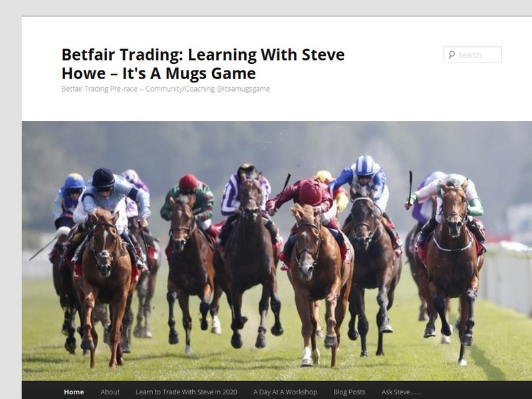
Task: Click the jockey in green and red silks
Action: point(188,198)
